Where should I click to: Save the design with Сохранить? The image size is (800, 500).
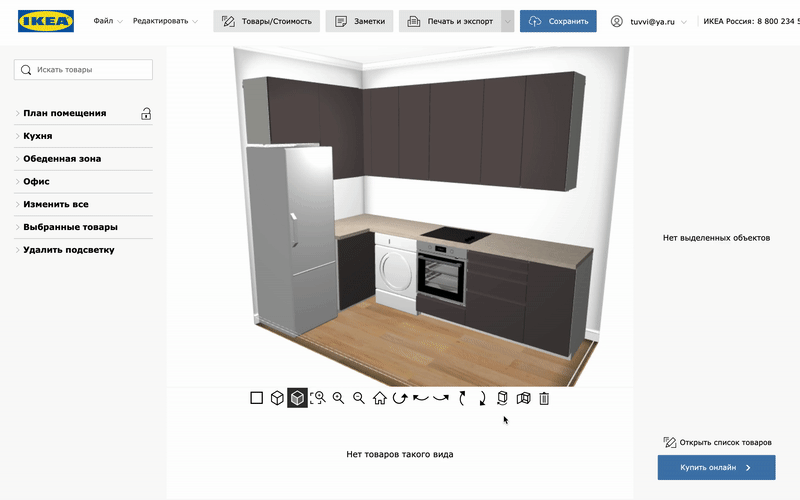(558, 21)
